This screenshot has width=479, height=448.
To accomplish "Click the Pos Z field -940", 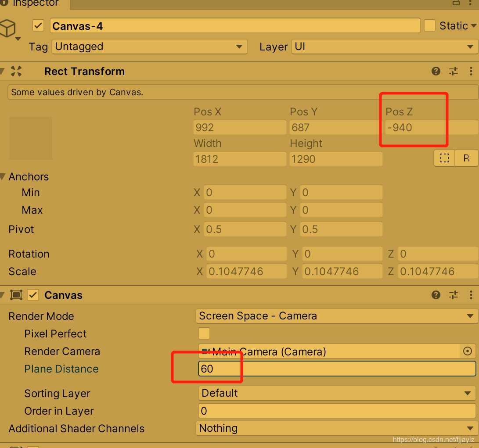I will 431,127.
